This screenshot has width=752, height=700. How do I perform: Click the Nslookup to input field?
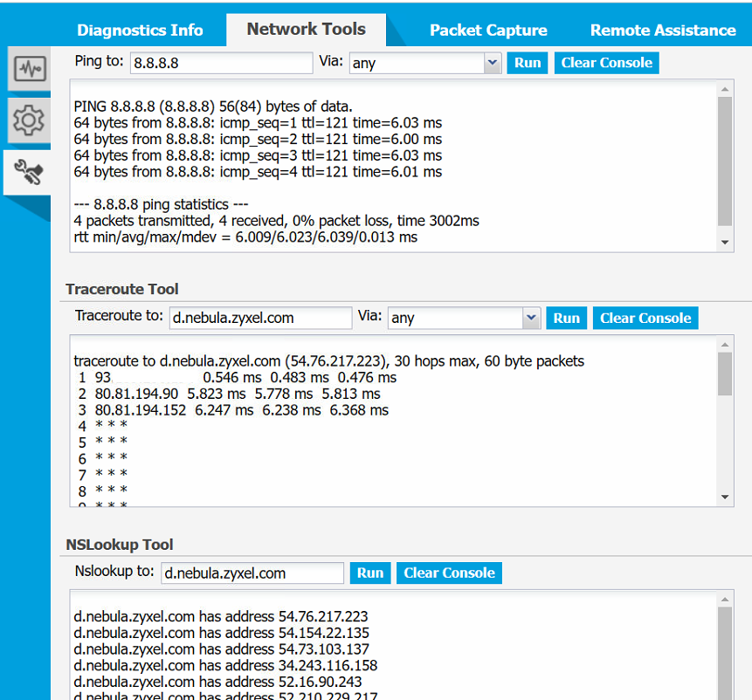coord(252,573)
